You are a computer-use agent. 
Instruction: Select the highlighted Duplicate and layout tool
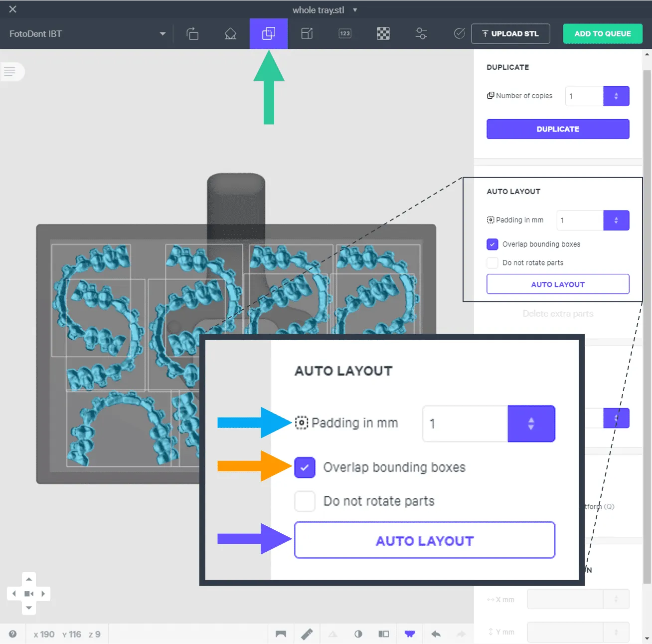coord(269,33)
